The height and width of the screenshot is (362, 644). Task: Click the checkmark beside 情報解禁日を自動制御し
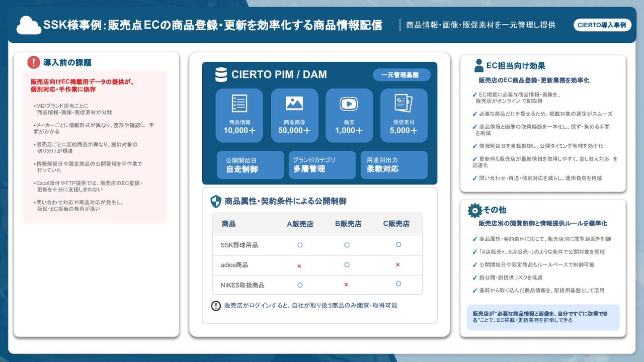475,146
